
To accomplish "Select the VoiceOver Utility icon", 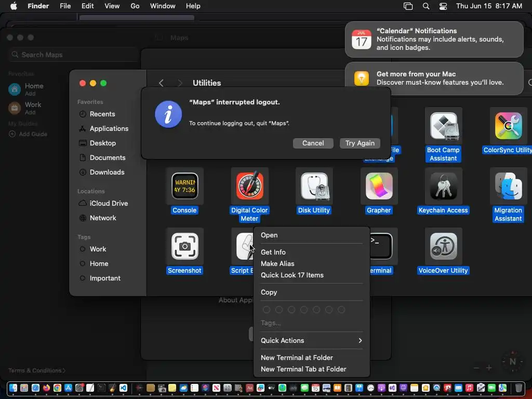I will pos(444,246).
